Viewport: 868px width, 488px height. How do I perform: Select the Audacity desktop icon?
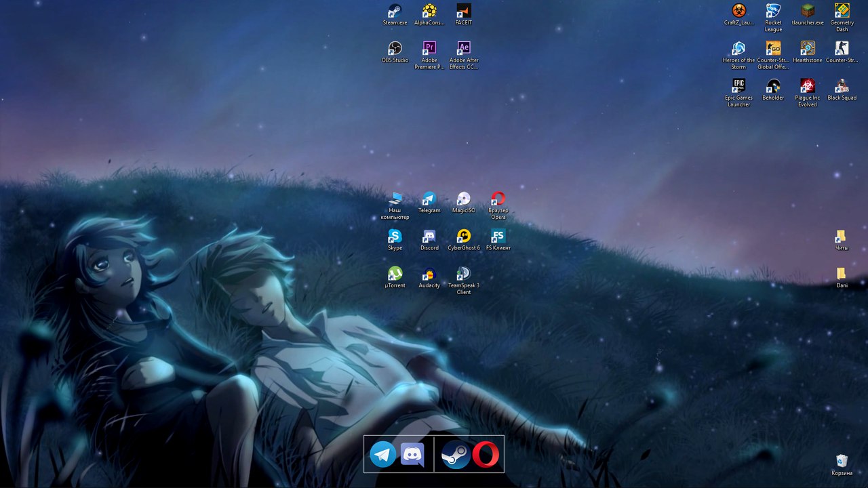click(x=429, y=277)
